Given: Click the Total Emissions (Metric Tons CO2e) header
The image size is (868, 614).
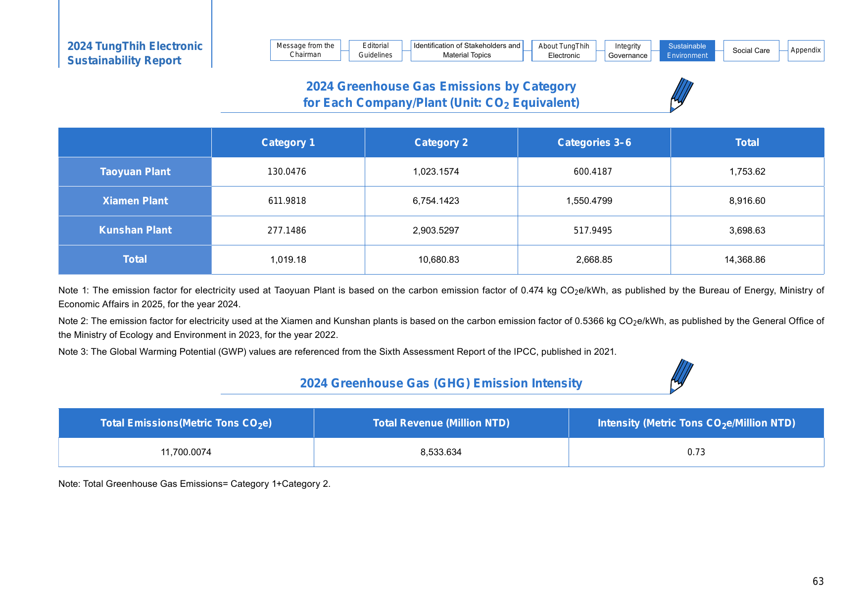Looking at the screenshot, I should tap(186, 423).
